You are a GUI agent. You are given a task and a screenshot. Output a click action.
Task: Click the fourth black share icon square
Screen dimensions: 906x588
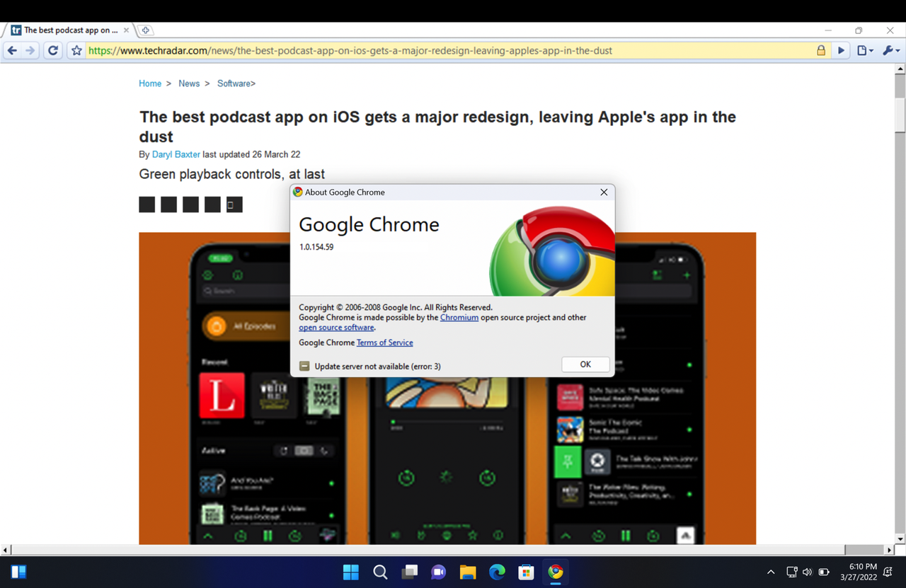pos(212,204)
